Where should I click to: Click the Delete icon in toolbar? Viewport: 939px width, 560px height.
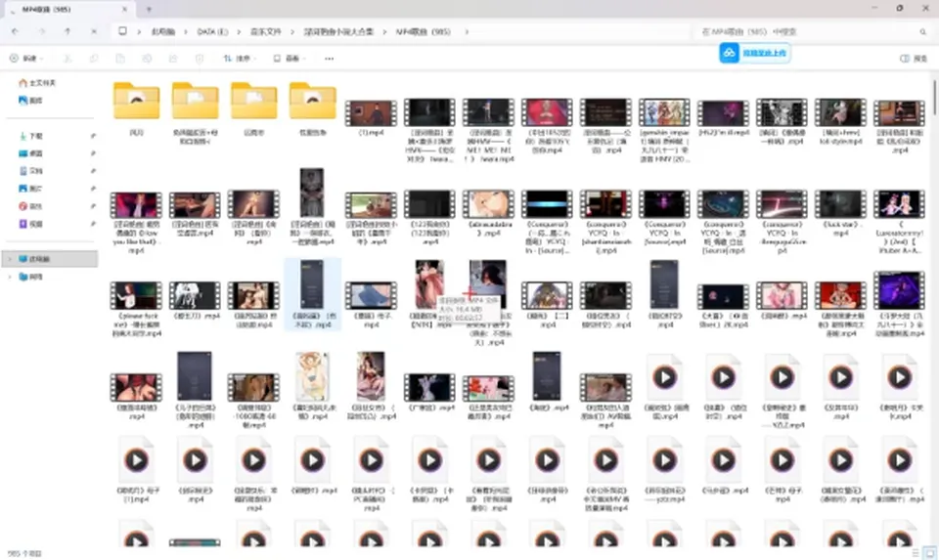tap(200, 59)
